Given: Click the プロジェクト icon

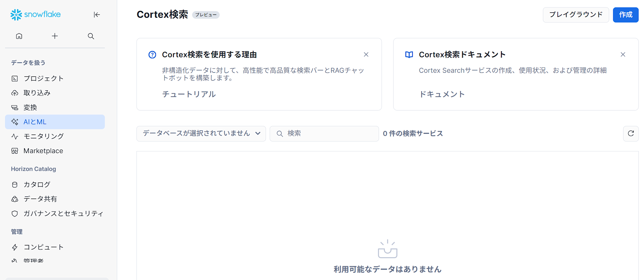Looking at the screenshot, I should point(14,78).
